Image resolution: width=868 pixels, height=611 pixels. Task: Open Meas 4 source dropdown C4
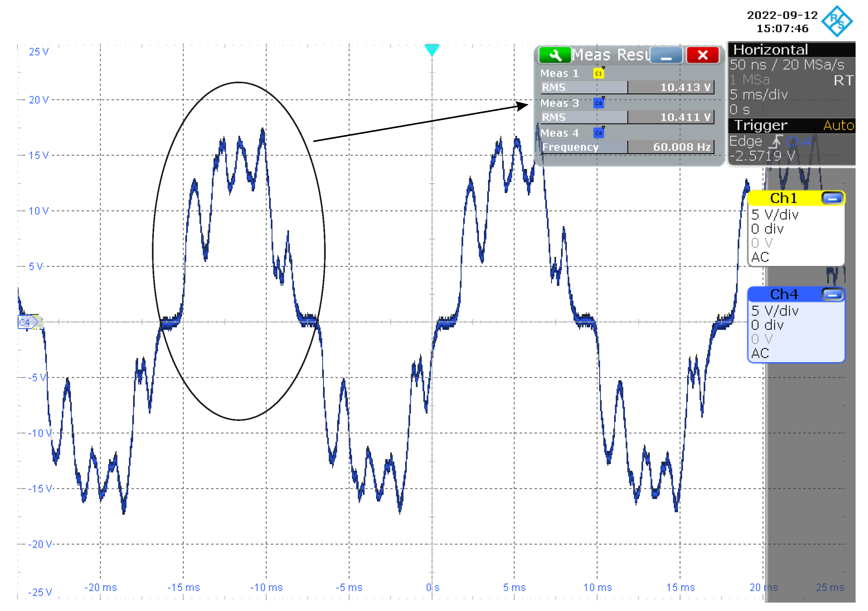coord(598,133)
